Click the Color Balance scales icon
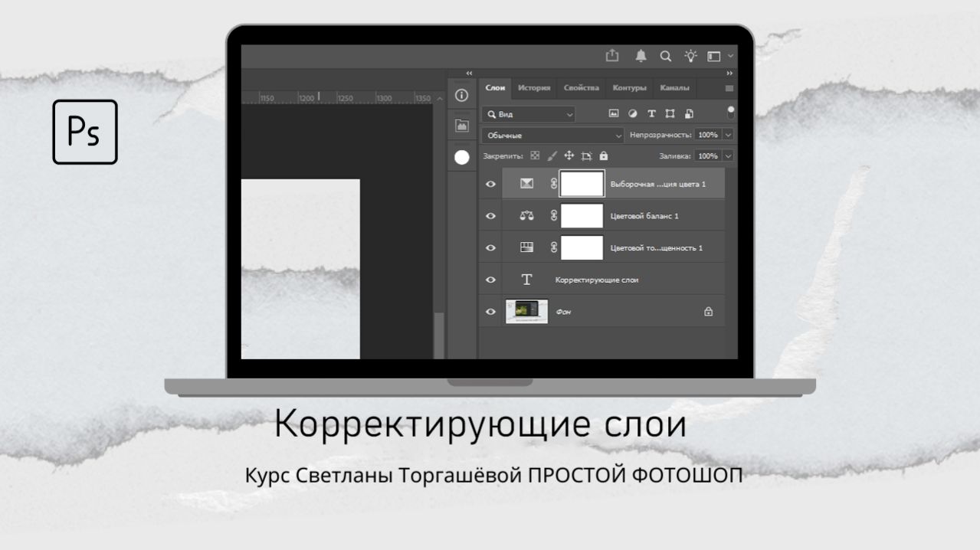980x550 pixels. (x=526, y=216)
